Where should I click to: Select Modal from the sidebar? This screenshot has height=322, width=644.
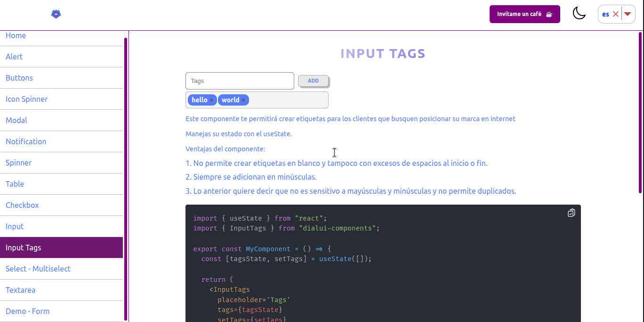[16, 120]
